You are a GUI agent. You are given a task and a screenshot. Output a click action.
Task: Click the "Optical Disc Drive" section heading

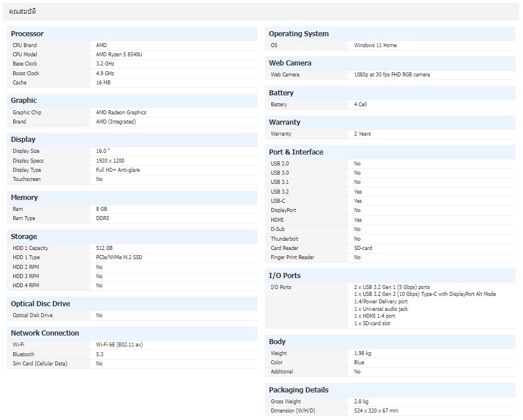pos(40,304)
